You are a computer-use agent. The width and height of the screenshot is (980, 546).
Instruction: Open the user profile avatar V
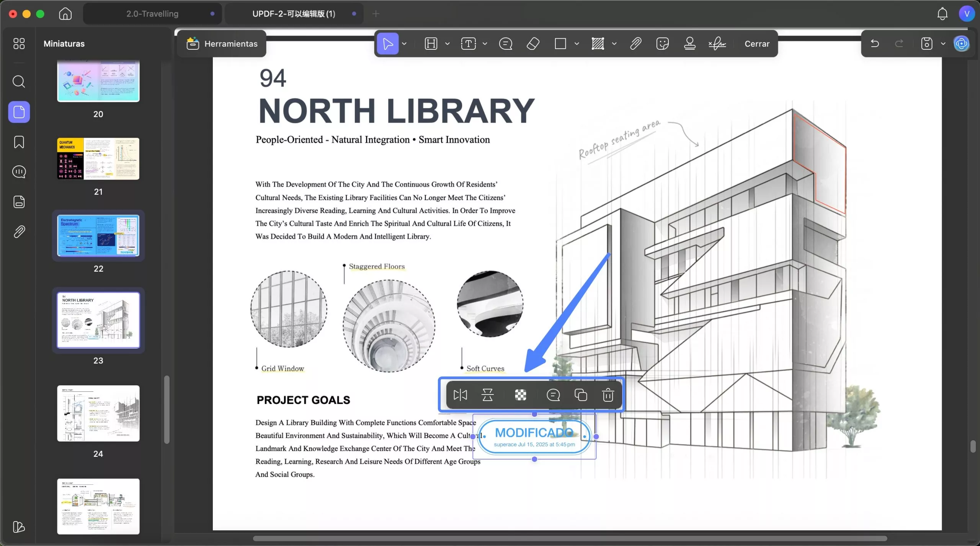point(967,14)
